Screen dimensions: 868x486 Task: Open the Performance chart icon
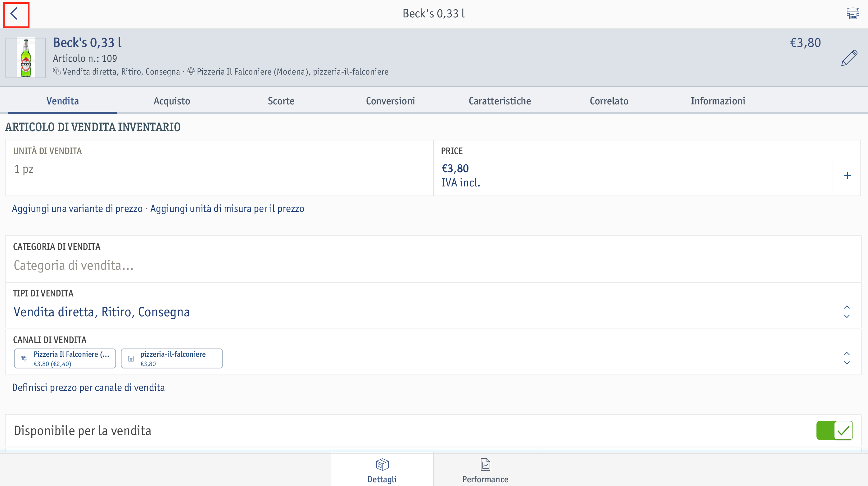point(485,465)
